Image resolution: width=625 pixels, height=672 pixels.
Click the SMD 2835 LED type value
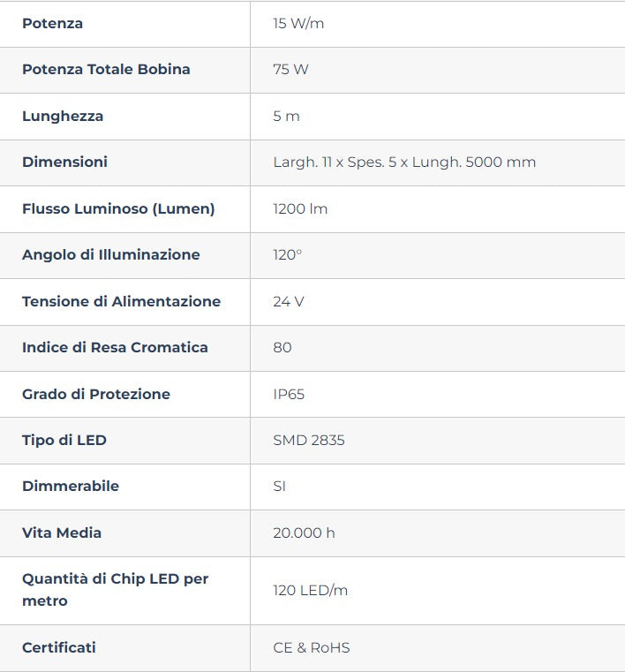pyautogui.click(x=309, y=441)
